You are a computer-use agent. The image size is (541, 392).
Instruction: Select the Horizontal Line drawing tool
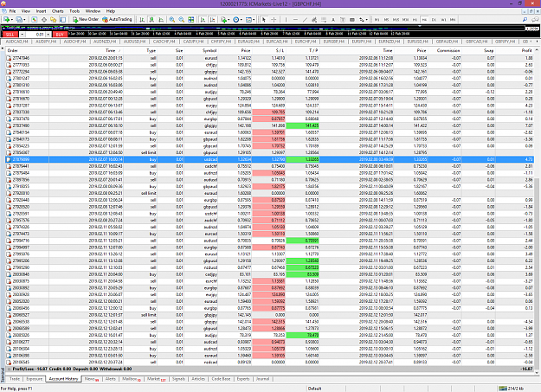(x=295, y=20)
